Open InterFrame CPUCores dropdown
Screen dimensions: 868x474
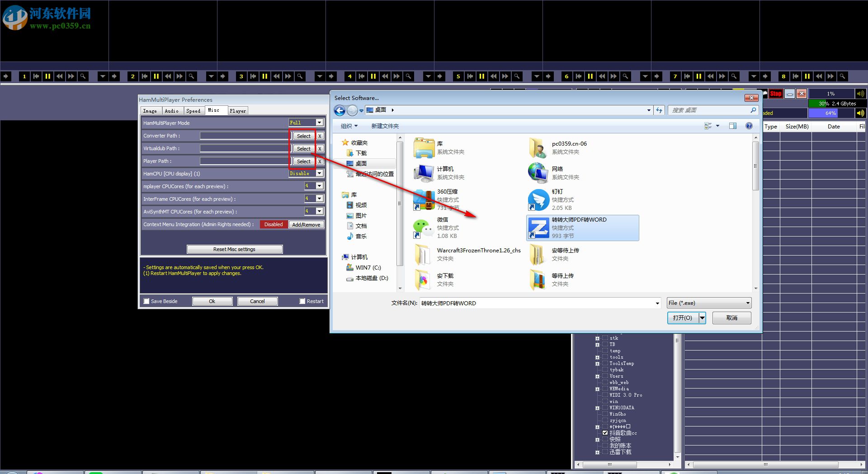319,199
